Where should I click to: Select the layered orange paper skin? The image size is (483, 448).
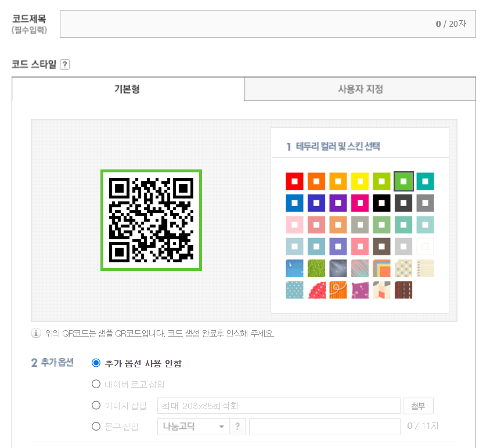coord(381,268)
